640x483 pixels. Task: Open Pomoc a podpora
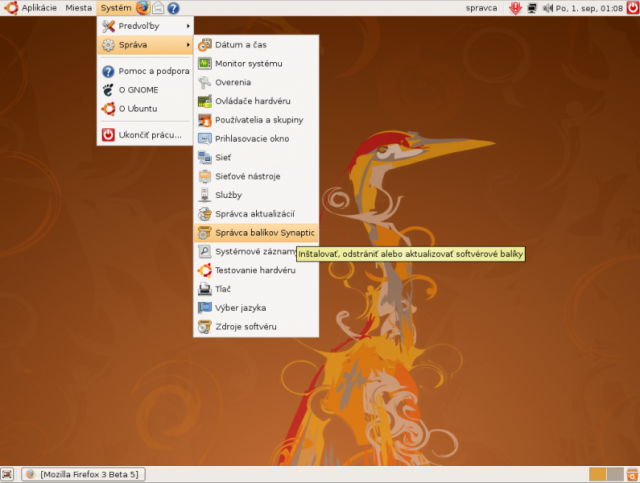tap(145, 71)
